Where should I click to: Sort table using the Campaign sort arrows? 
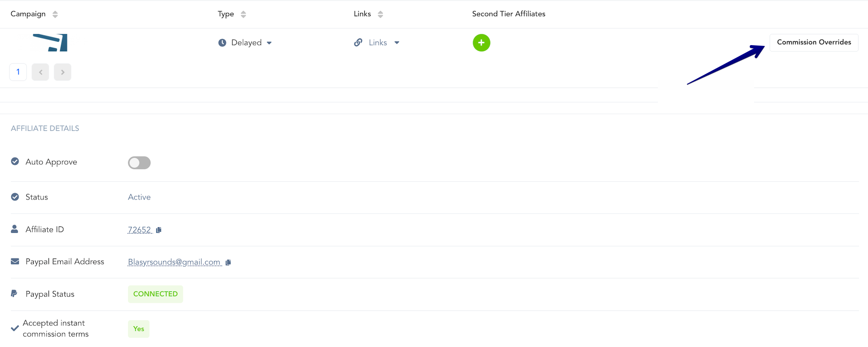tap(55, 14)
